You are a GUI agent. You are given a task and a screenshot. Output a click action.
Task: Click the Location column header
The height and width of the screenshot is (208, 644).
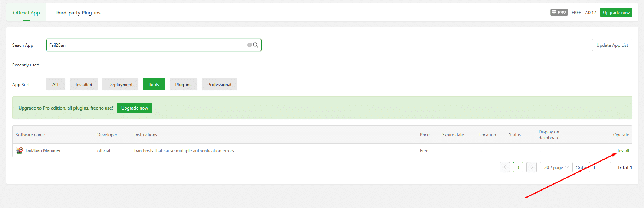tap(487, 134)
